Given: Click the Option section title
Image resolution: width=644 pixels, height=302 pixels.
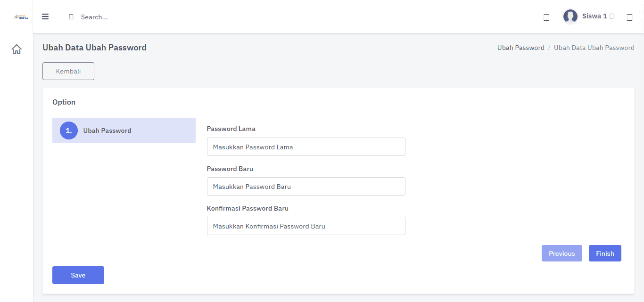Looking at the screenshot, I should pyautogui.click(x=64, y=102).
